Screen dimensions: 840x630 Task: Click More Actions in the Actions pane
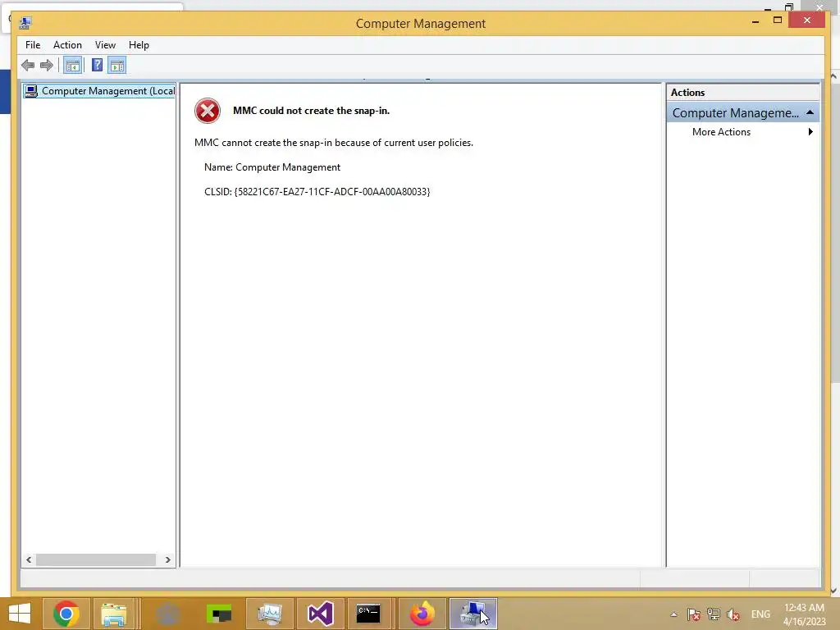721,132
